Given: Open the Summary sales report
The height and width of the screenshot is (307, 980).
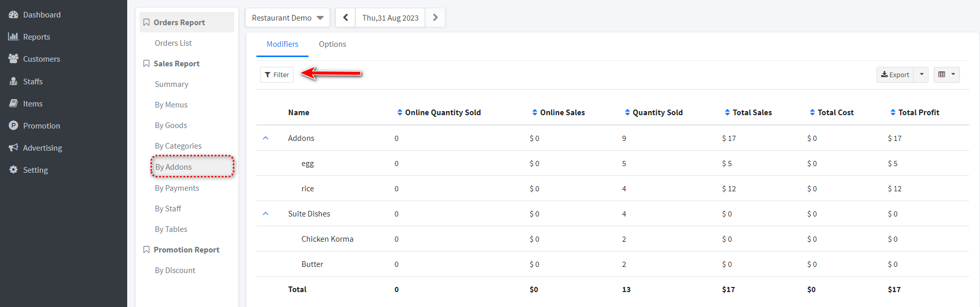Looking at the screenshot, I should (171, 84).
